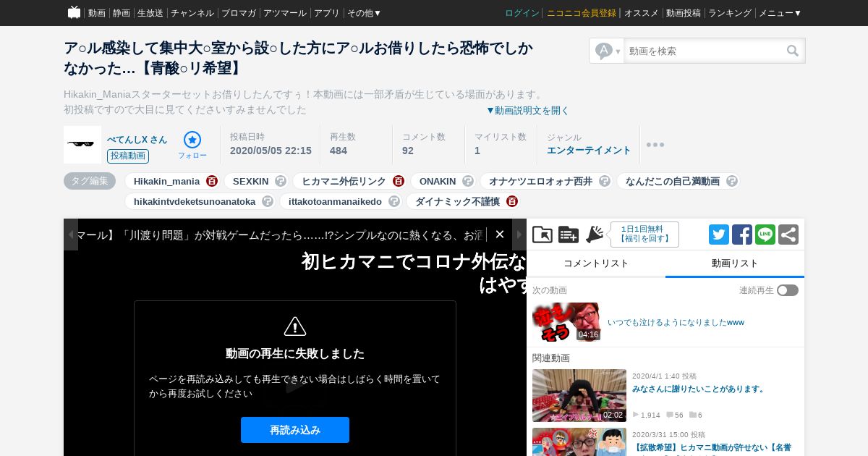The height and width of the screenshot is (456, 868).
Task: Expand the メニュー▼ dropdown
Action: [780, 13]
